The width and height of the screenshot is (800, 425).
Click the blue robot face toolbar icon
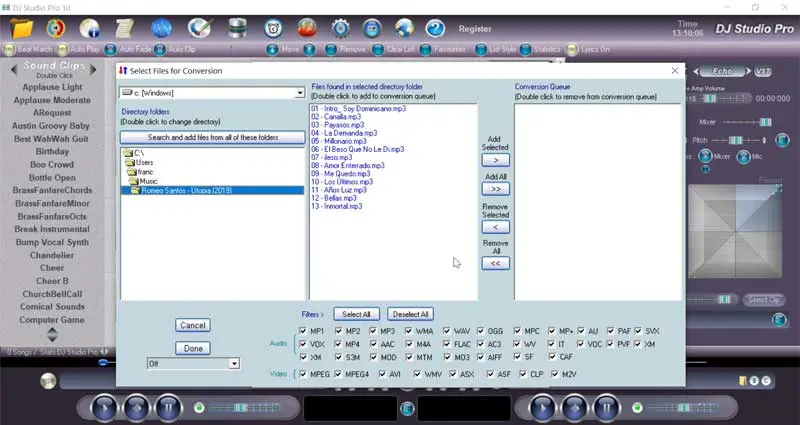(x=372, y=29)
